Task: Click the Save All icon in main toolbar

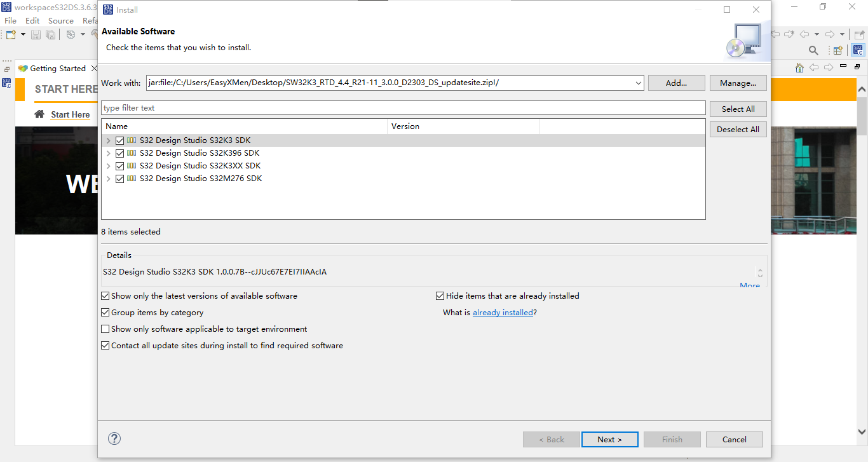Action: click(x=50, y=34)
